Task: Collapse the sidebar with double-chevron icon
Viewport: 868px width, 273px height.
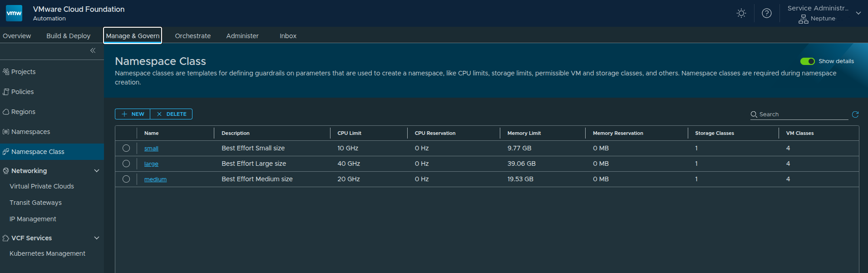Action: (x=93, y=50)
